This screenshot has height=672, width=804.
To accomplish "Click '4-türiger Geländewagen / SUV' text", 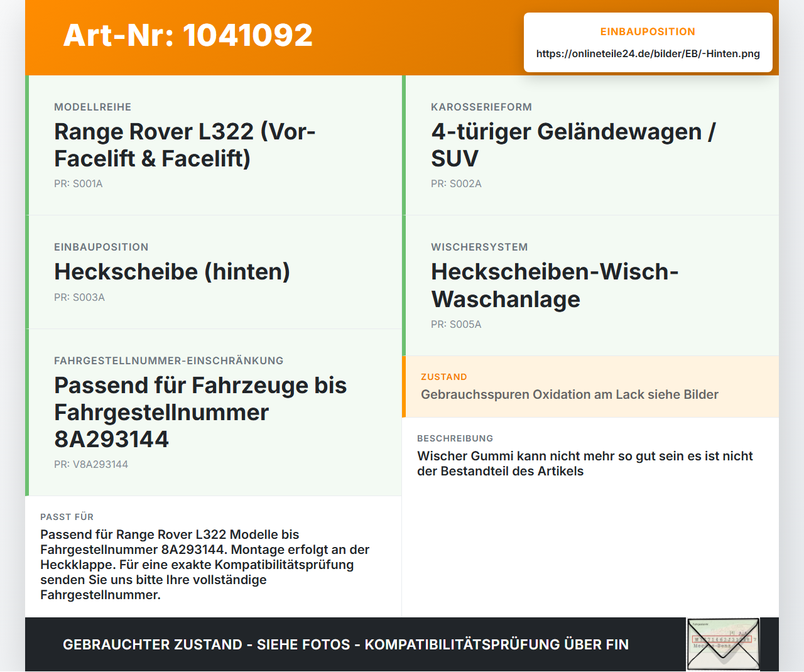I will tap(573, 144).
